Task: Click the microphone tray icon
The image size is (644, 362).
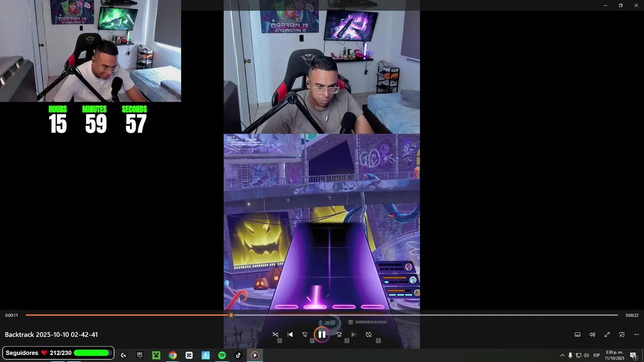Action: click(570, 355)
